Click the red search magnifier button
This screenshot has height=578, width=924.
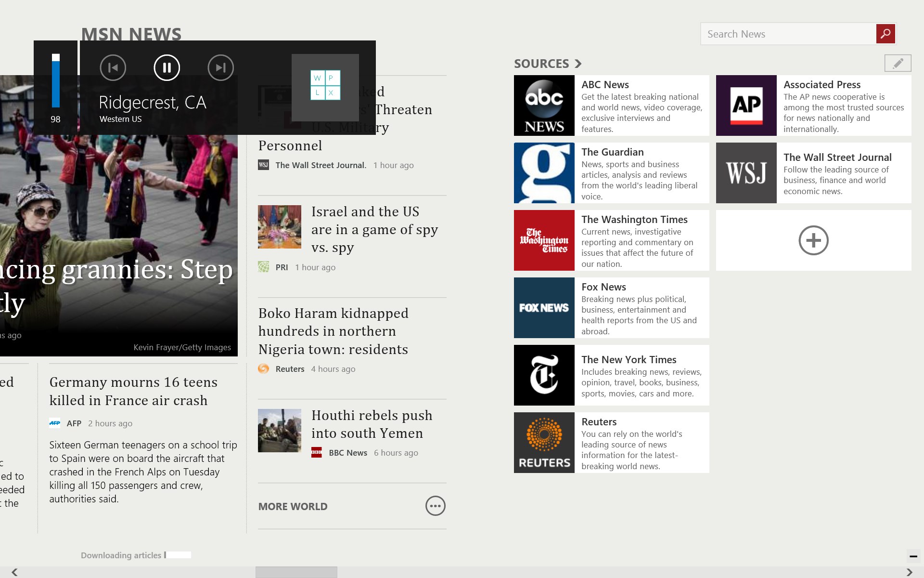885,34
